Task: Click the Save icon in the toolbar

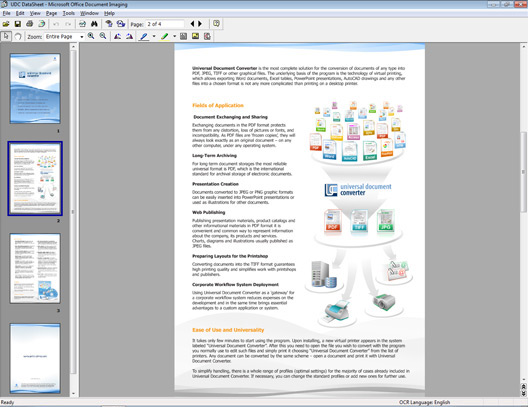Action: [18, 24]
